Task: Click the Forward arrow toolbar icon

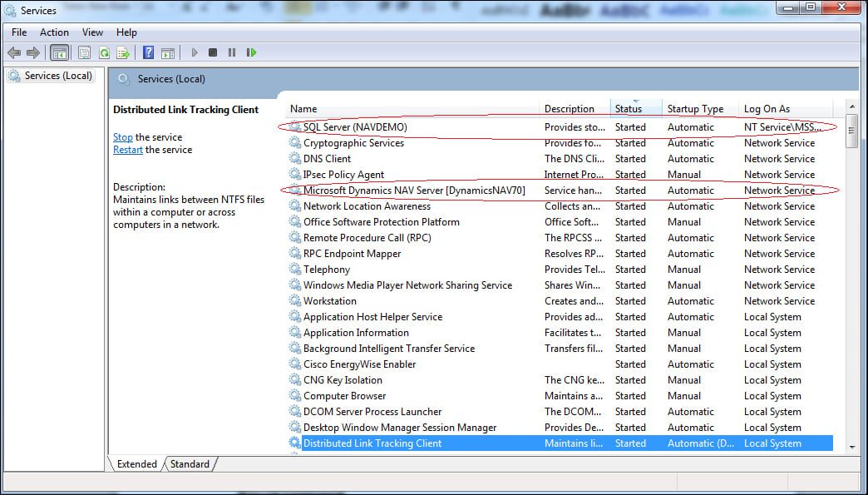Action: coord(33,52)
